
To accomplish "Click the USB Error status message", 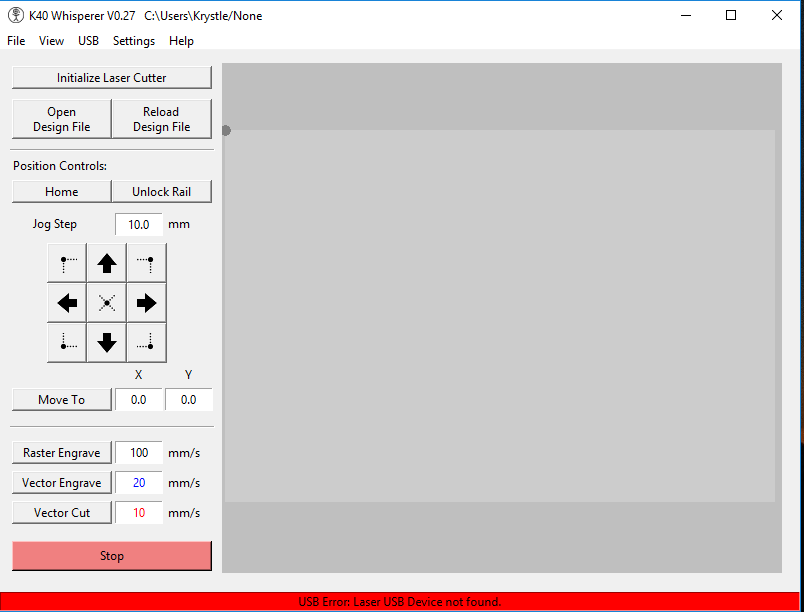I will point(400,602).
